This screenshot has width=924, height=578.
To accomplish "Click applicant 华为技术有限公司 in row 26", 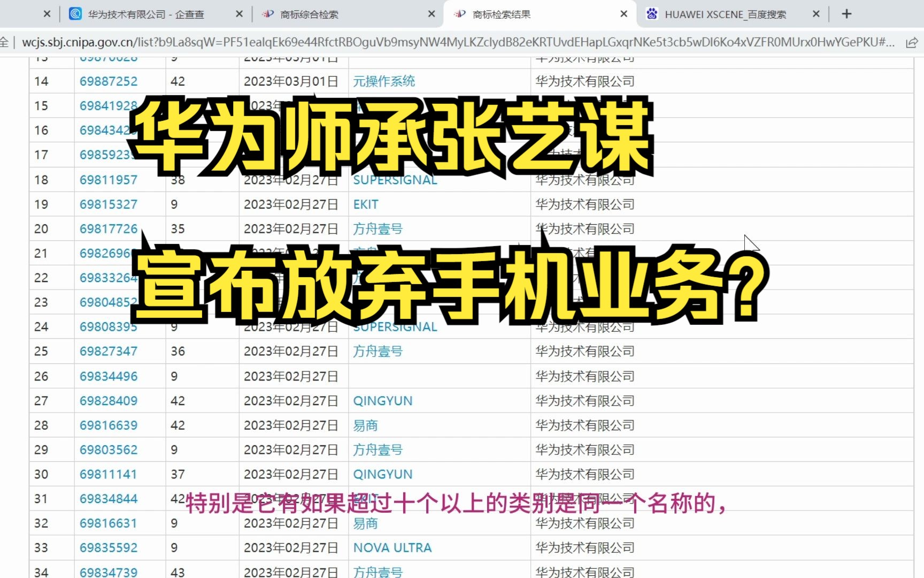I will click(585, 376).
